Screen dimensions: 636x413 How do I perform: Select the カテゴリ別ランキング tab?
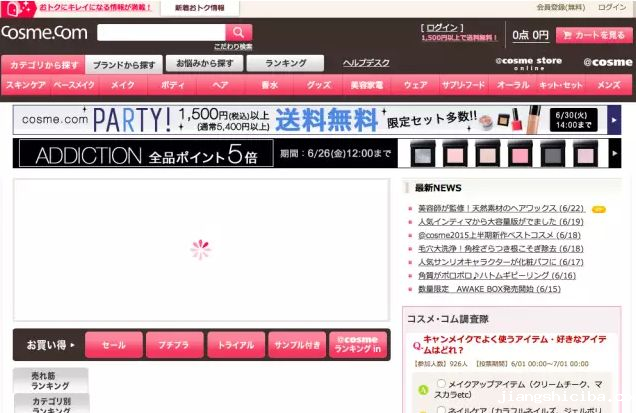[x=51, y=404]
